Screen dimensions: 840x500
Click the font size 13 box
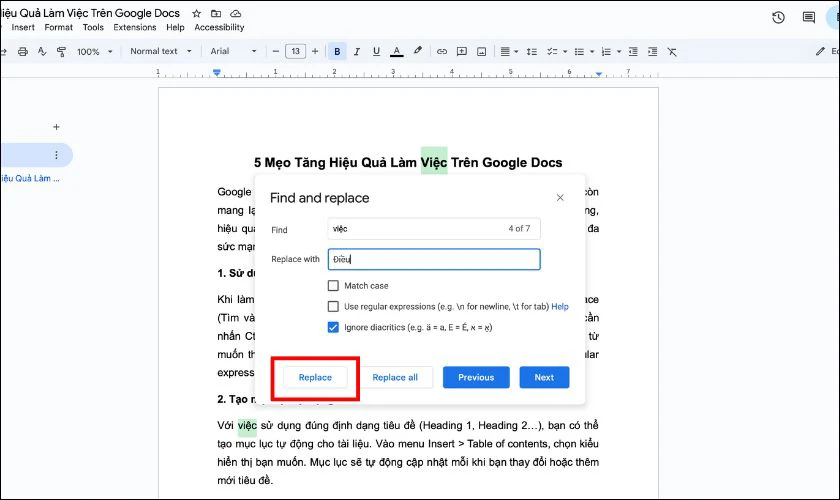point(295,51)
